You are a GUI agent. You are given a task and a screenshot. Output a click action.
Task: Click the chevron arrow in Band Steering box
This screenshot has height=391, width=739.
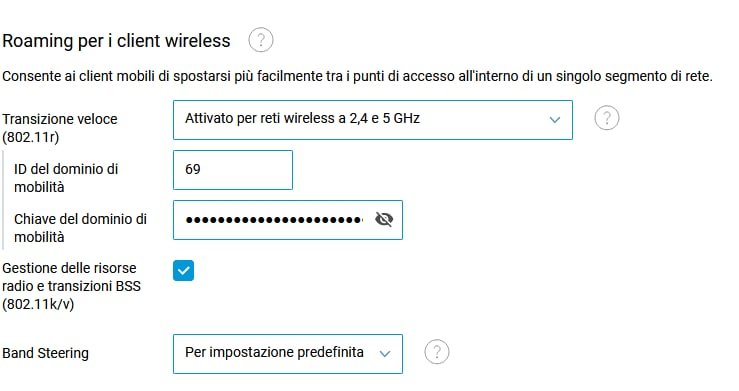pyautogui.click(x=385, y=353)
